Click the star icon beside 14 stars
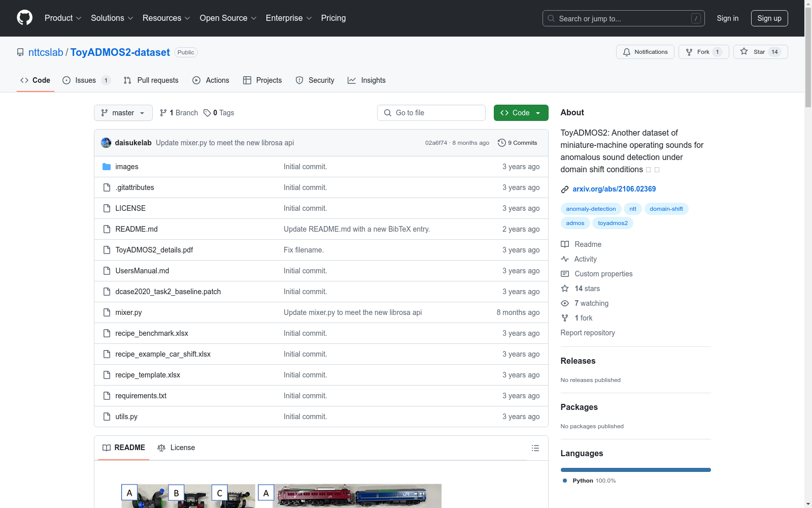 click(565, 289)
